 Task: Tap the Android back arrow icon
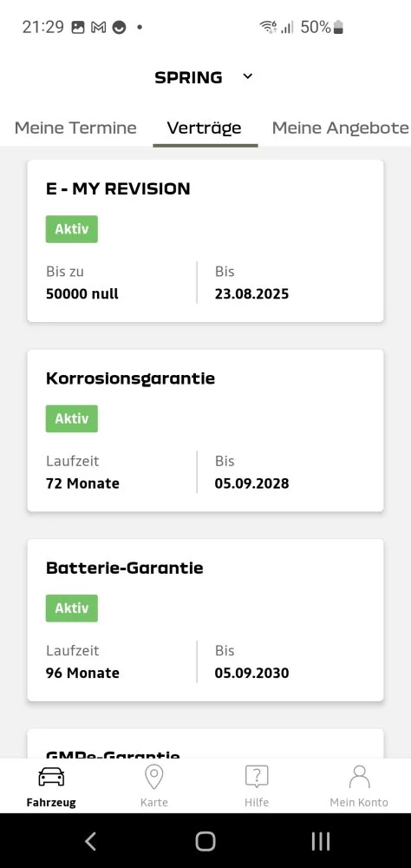pyautogui.click(x=90, y=841)
